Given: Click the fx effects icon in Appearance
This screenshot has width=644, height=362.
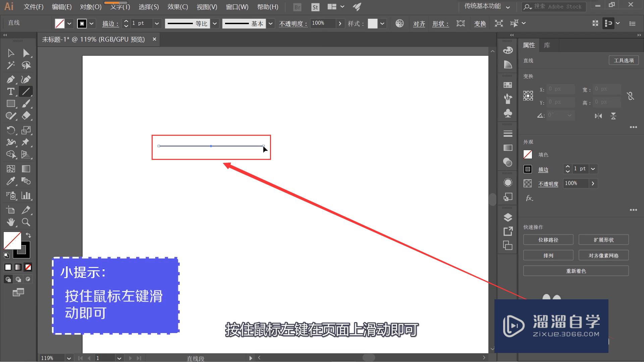Looking at the screenshot, I should pos(529,198).
